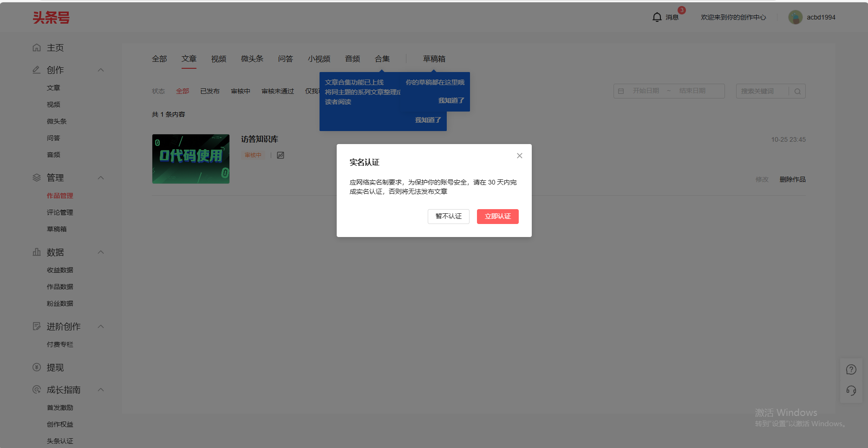Click the help question mark icon
This screenshot has width=868, height=448.
(851, 369)
